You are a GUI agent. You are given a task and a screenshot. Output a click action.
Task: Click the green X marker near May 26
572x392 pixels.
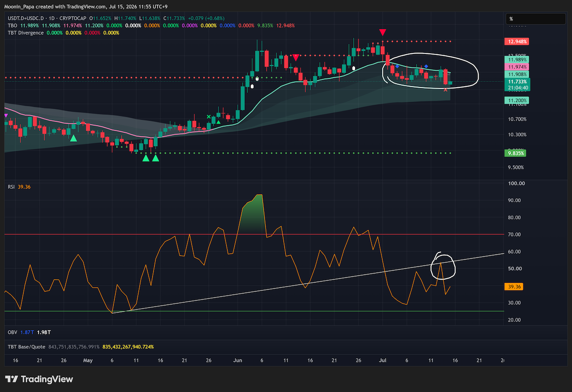pyautogui.click(x=209, y=116)
